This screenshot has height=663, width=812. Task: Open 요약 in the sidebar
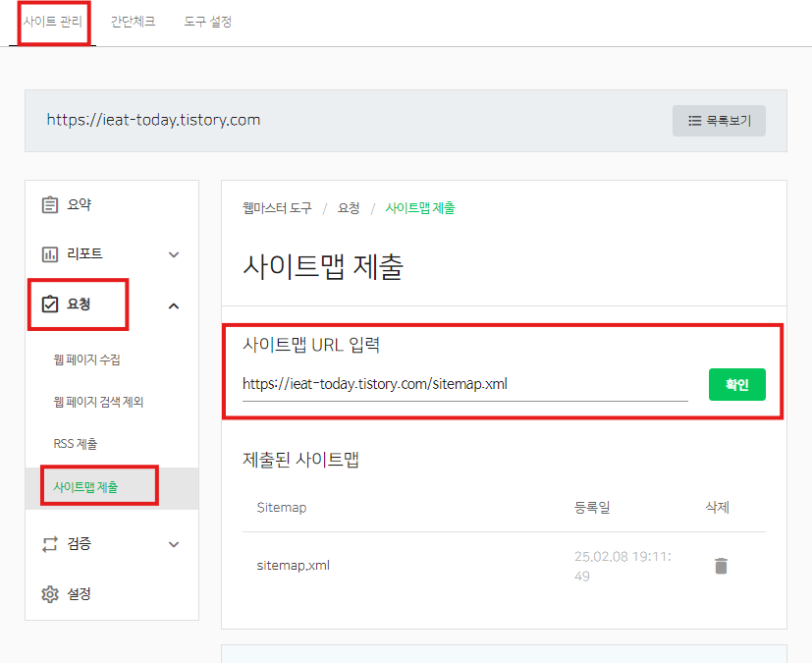[x=112, y=204]
